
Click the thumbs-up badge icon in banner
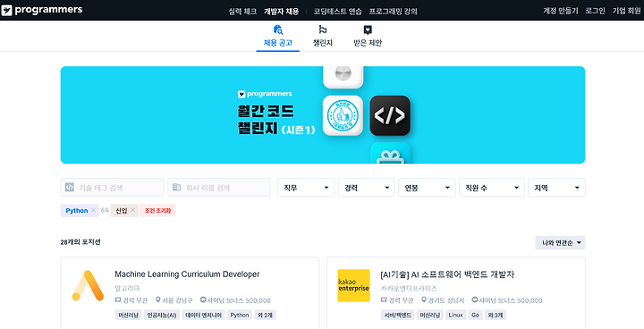(343, 116)
